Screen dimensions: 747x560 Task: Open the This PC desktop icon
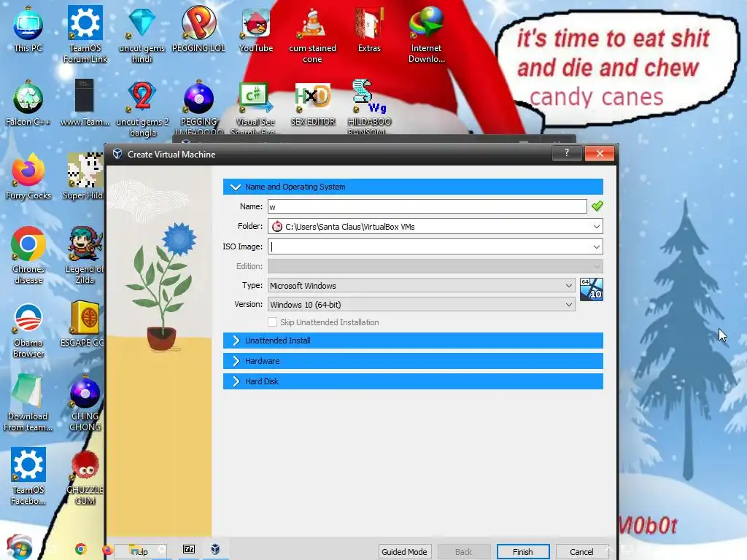[x=28, y=28]
